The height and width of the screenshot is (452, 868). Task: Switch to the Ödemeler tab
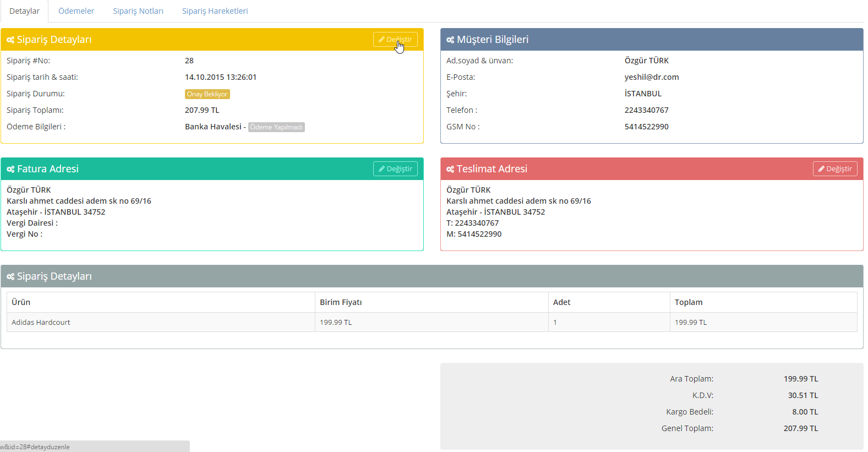pos(76,11)
